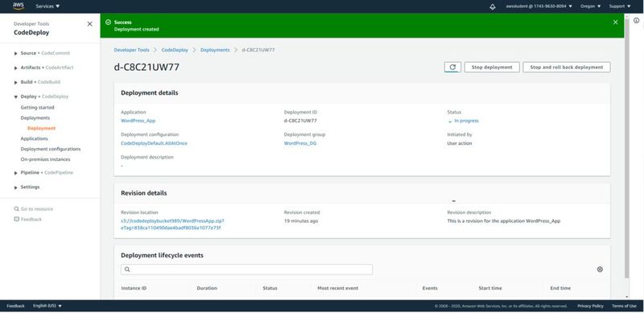
Task: Click the 'User action' initiated by value
Action: pos(460,143)
